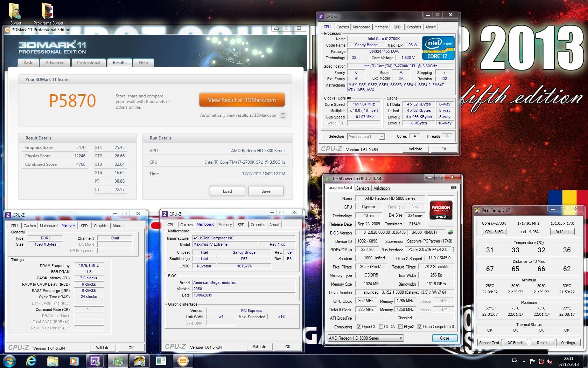This screenshot has height=368, width=588.
Task: Switch to CPU-Z on the taskbar
Action: 96,361
